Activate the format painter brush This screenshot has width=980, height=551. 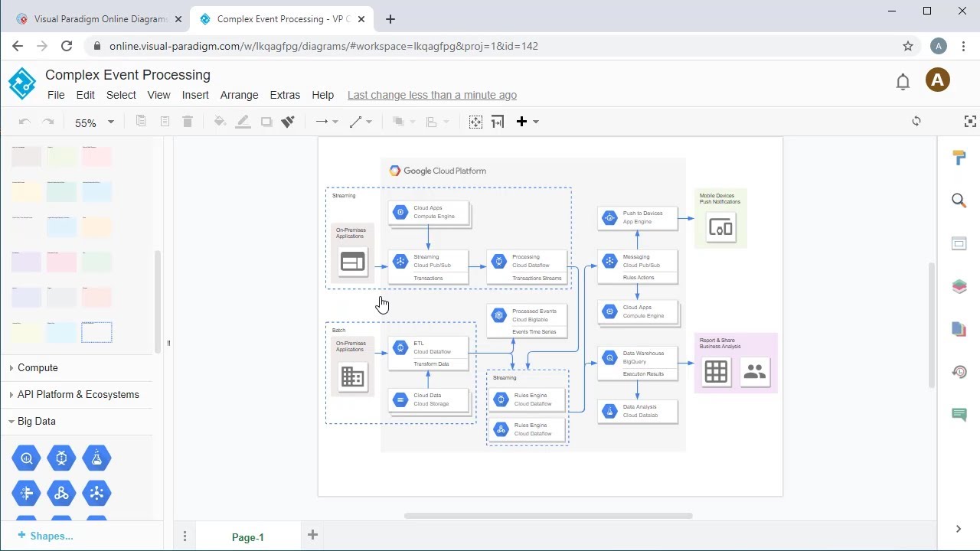click(x=289, y=122)
